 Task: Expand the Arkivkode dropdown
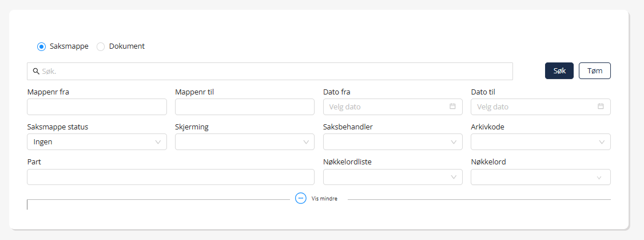point(540,142)
